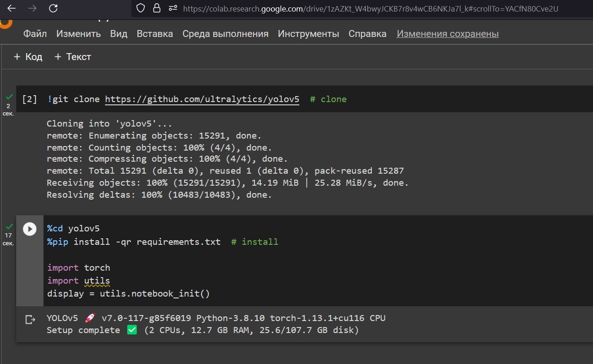
Task: Open the github.com/ultralytics/yolov5 link
Action: click(x=202, y=99)
